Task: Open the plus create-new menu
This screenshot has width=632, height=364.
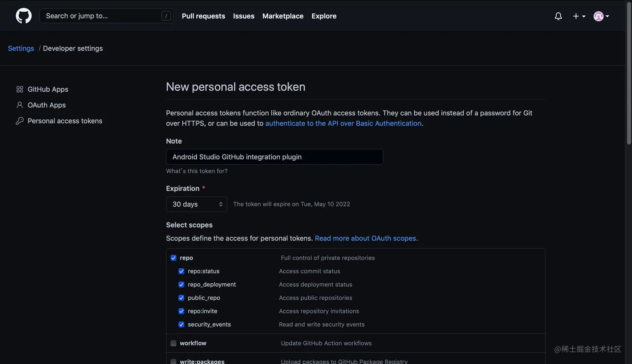Action: 579,16
